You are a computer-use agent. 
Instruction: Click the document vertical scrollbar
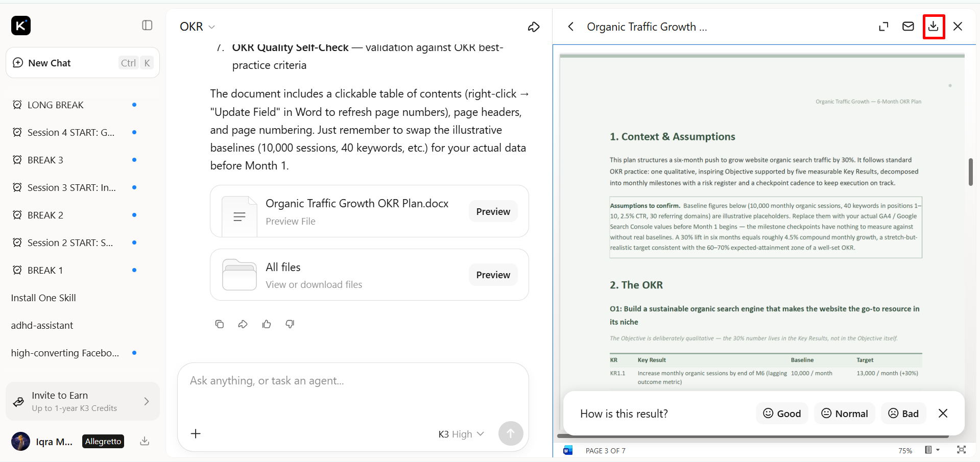tap(970, 172)
